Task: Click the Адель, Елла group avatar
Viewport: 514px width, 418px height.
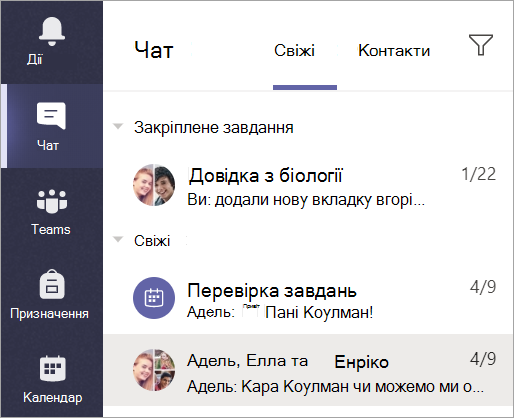Action: pos(154,370)
